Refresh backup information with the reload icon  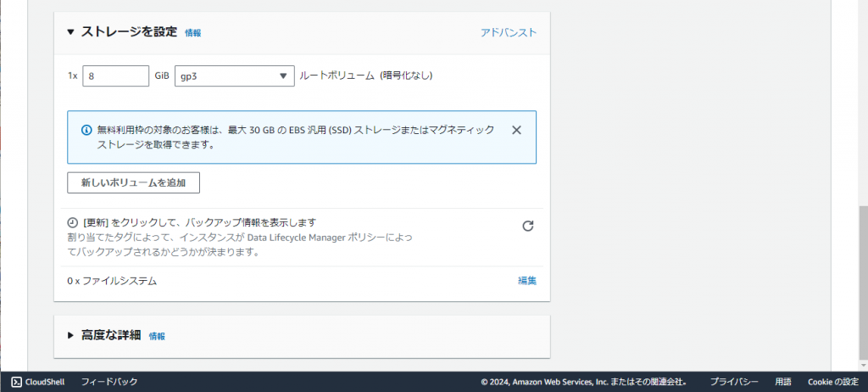pyautogui.click(x=527, y=226)
